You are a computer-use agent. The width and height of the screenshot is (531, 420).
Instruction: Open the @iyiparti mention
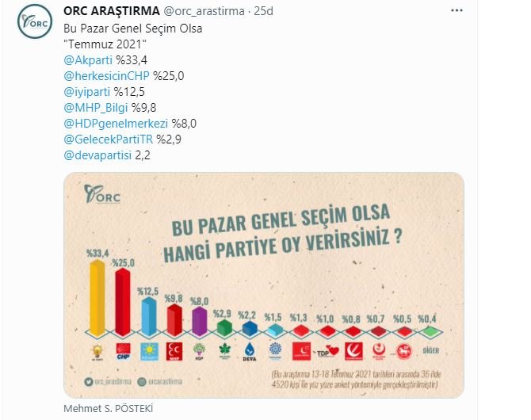(86, 92)
